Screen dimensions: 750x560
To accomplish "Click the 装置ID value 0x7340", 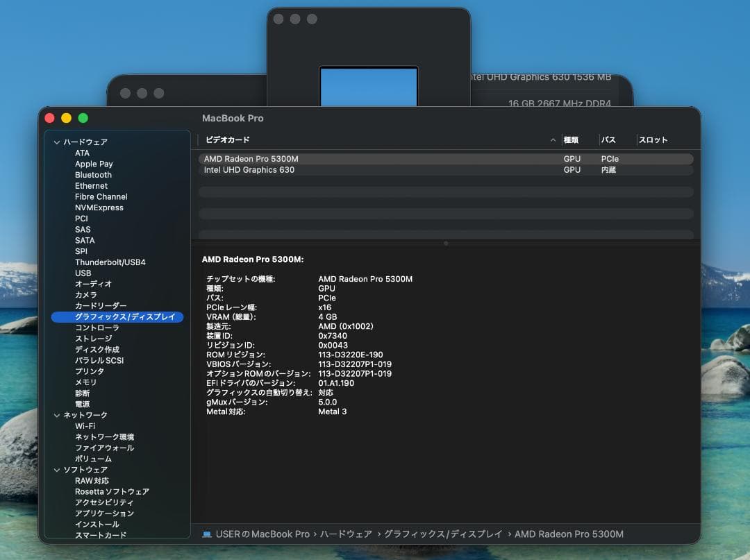I will (333, 336).
